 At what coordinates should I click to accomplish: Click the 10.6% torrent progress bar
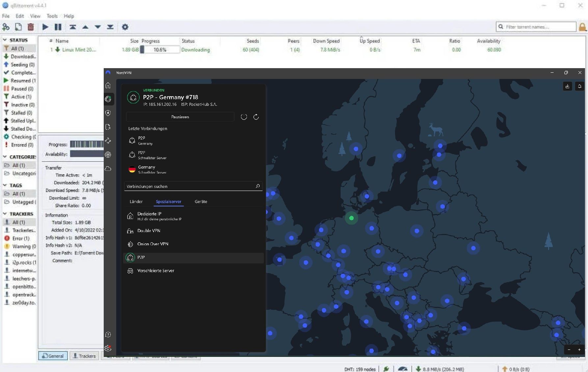pos(160,50)
